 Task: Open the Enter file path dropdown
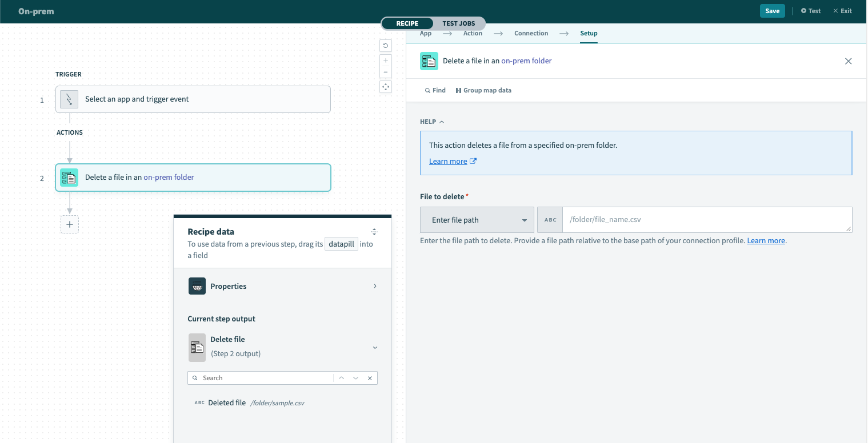(477, 220)
